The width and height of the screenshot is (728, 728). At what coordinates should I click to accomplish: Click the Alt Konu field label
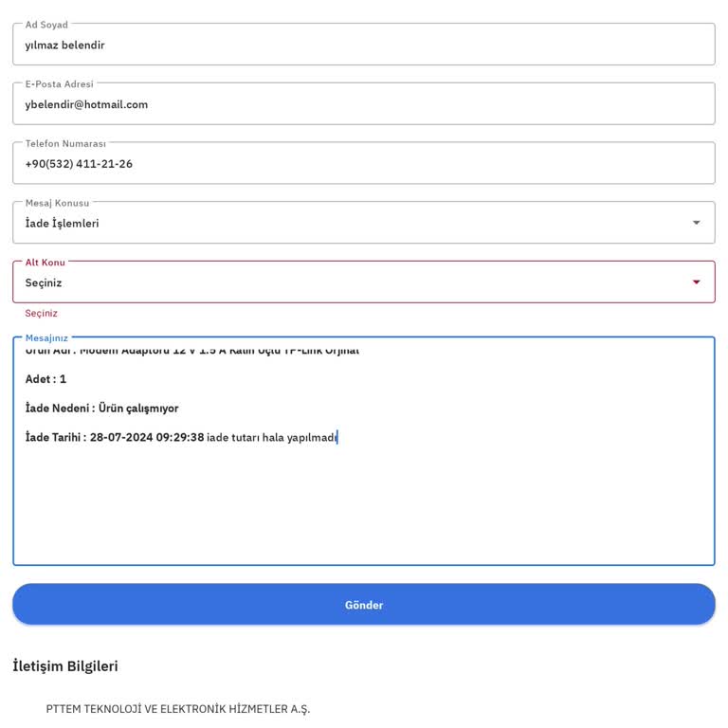point(45,262)
